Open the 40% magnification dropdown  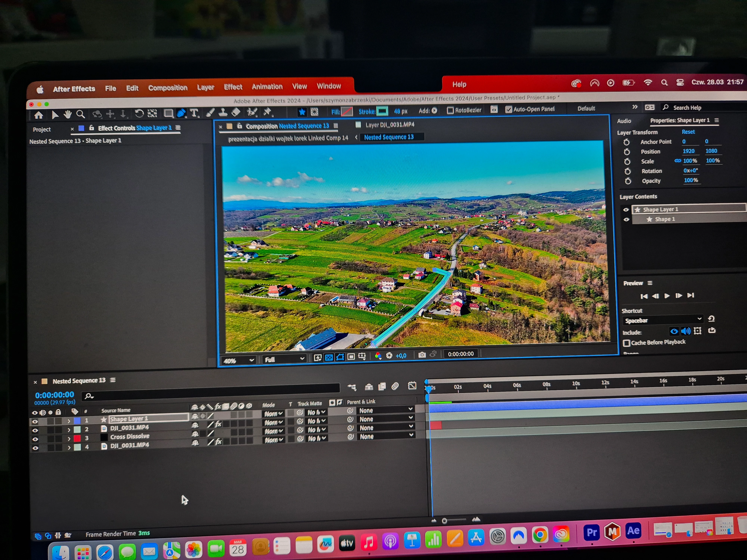pyautogui.click(x=238, y=360)
